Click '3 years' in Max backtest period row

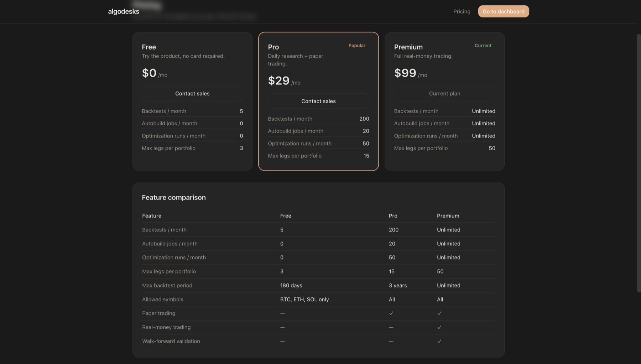(398, 285)
